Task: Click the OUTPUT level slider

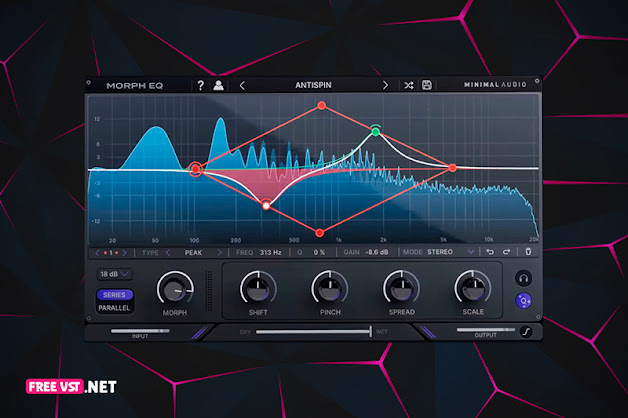Action: click(486, 330)
